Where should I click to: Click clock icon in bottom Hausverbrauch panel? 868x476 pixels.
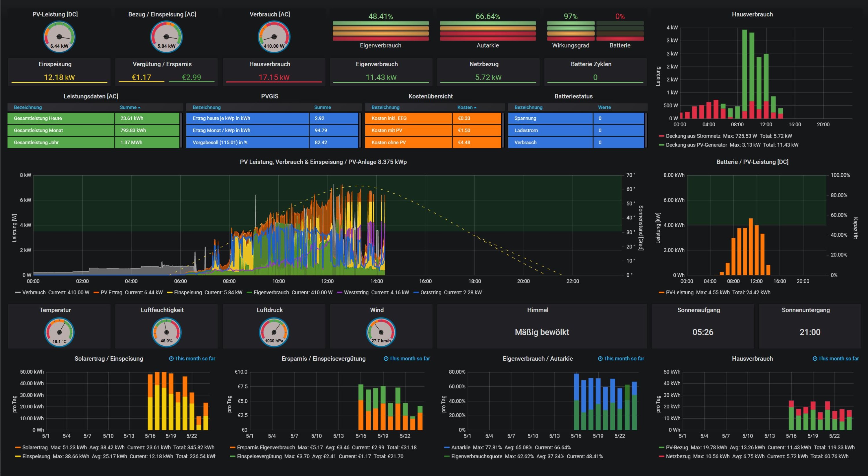[x=815, y=358]
